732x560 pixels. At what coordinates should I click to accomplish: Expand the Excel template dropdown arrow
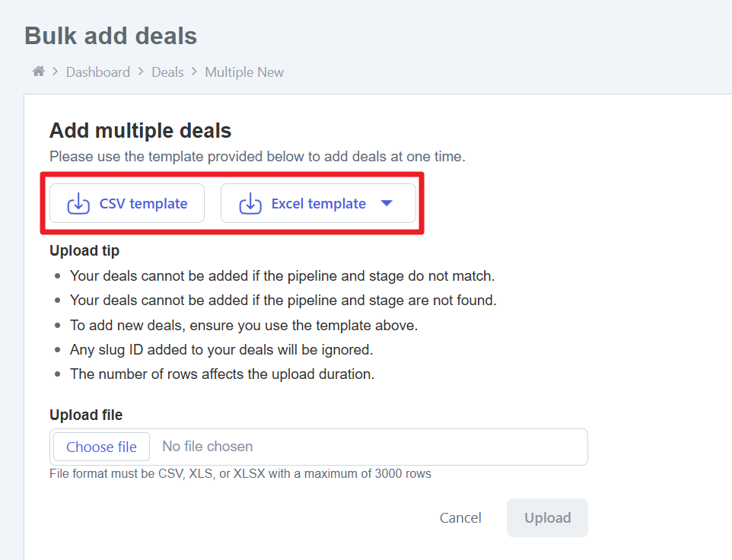pos(387,203)
